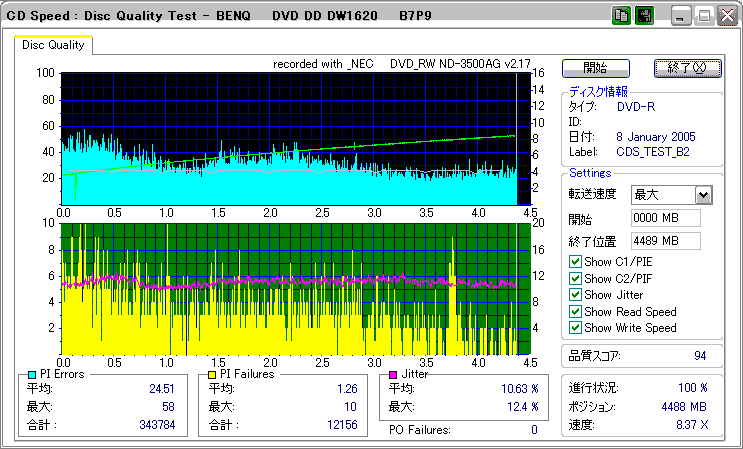Click the magenta Jitter color swatch
743x449 pixels.
click(393, 374)
